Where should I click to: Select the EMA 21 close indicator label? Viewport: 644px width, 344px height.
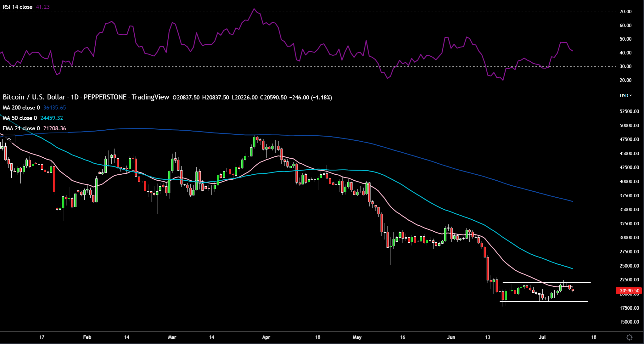pyautogui.click(x=21, y=128)
